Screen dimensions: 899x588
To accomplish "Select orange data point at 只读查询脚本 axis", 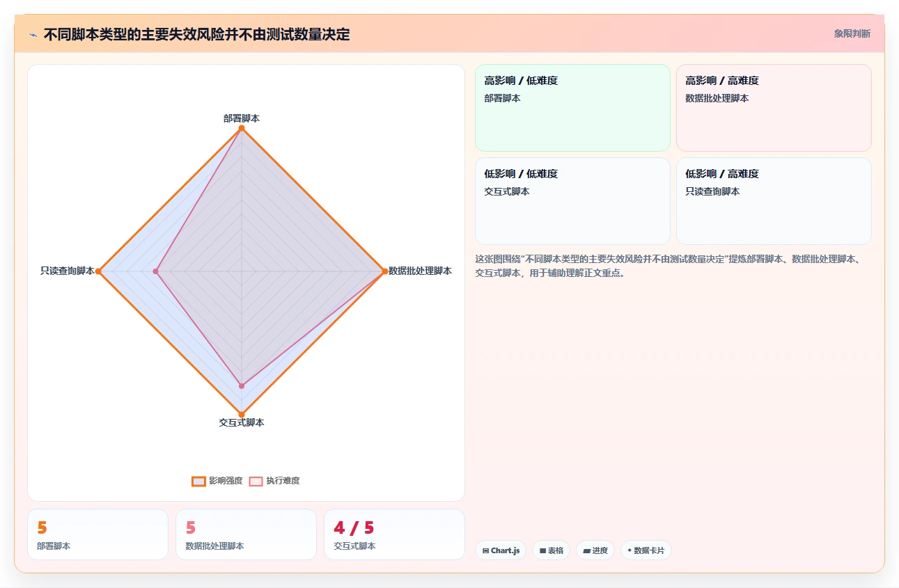I will click(x=99, y=271).
